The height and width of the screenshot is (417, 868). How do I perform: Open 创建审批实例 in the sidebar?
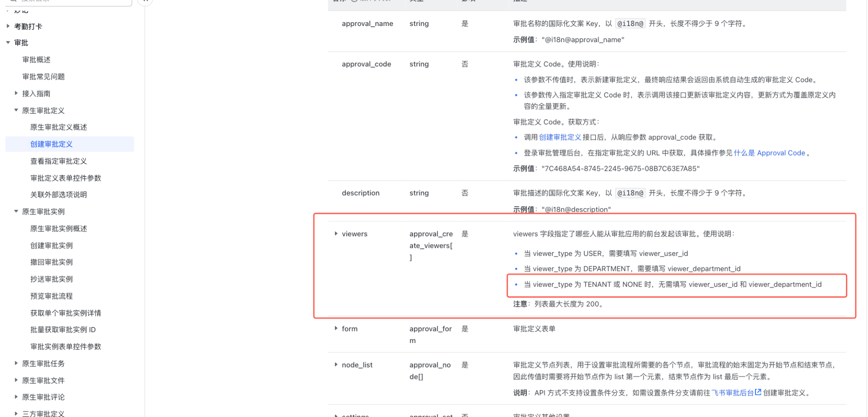click(52, 245)
